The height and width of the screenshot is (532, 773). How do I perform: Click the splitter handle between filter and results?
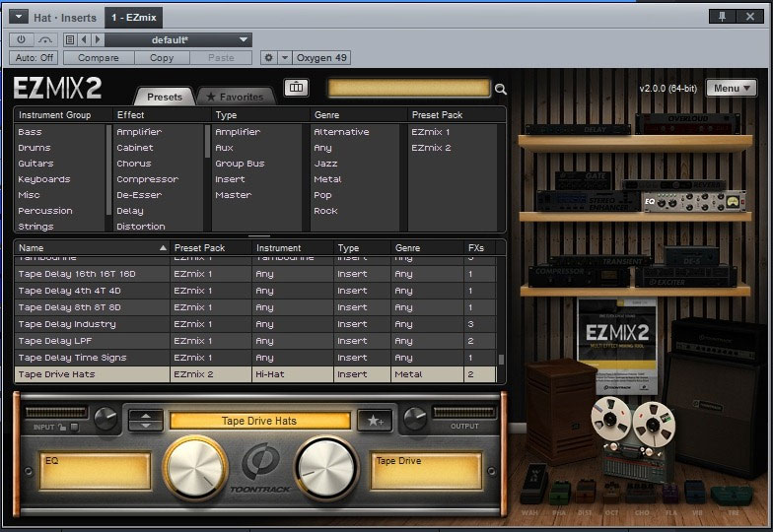point(259,236)
